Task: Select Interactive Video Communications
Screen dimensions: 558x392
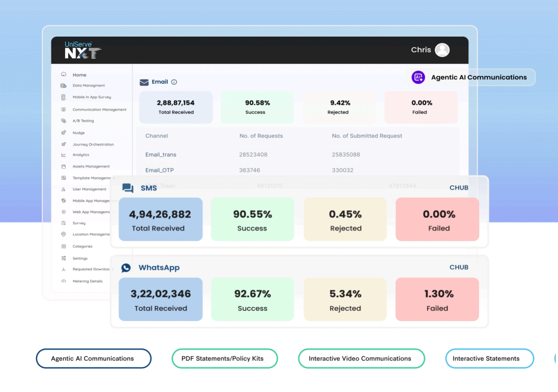Action: tap(361, 358)
